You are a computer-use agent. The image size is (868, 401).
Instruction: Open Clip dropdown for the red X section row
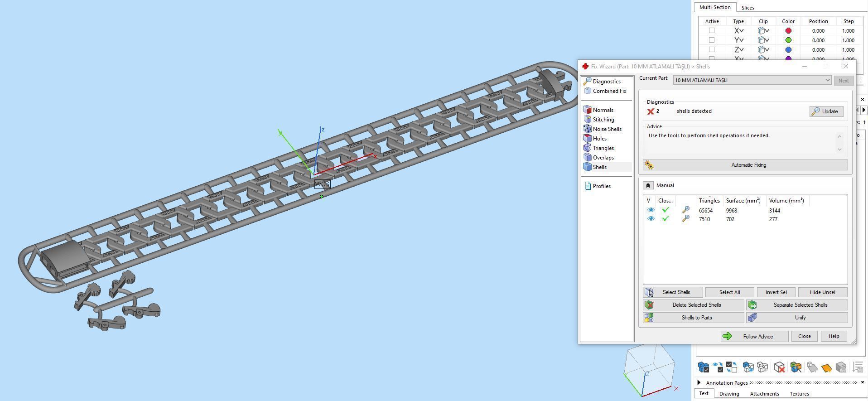coord(763,31)
